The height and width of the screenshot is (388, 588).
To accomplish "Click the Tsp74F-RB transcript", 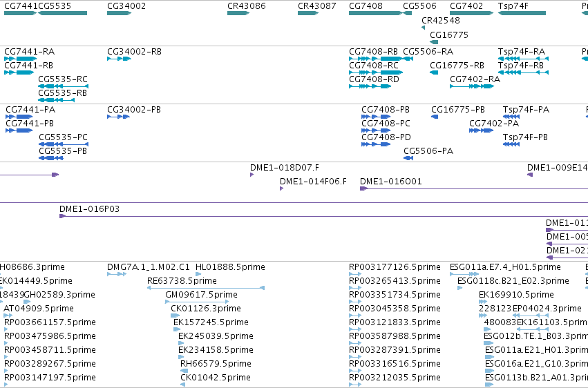I will click(523, 72).
